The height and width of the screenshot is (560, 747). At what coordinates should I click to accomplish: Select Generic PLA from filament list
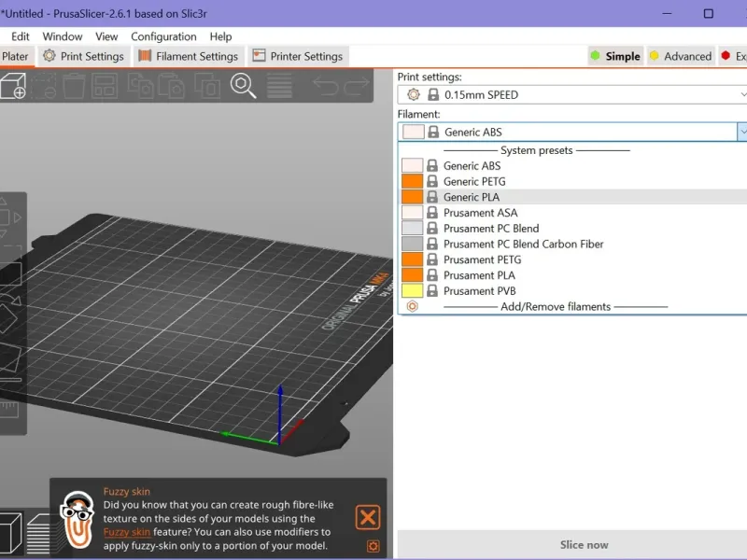(471, 197)
